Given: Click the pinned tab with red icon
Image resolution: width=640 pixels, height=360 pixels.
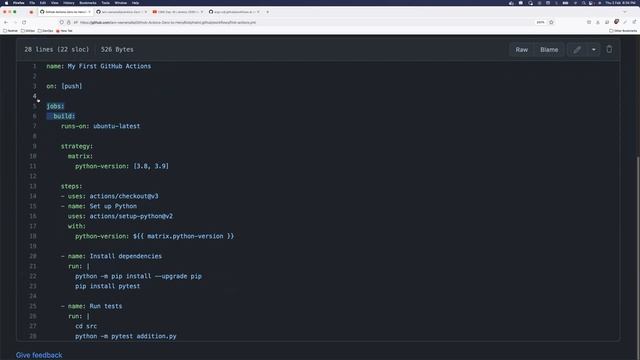Looking at the screenshot, I should point(31,12).
